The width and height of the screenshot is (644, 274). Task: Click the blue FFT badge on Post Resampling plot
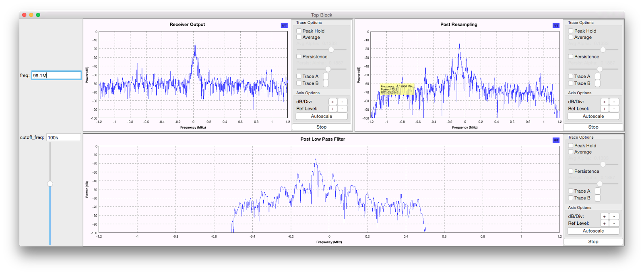click(556, 25)
